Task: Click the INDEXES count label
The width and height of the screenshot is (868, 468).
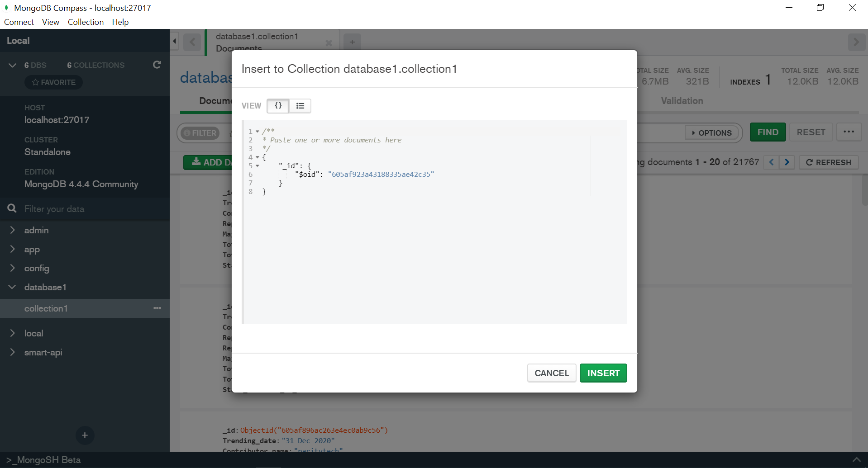Action: (745, 82)
